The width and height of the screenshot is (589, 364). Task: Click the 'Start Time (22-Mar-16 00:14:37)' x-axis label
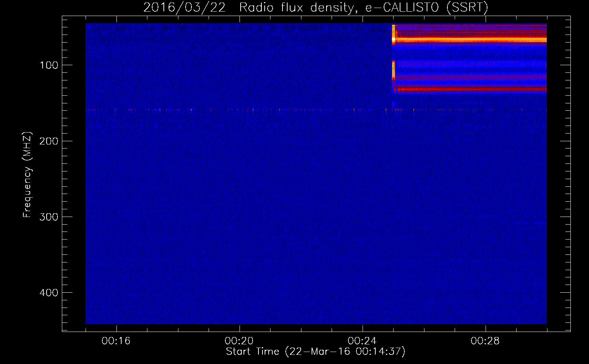point(316,352)
